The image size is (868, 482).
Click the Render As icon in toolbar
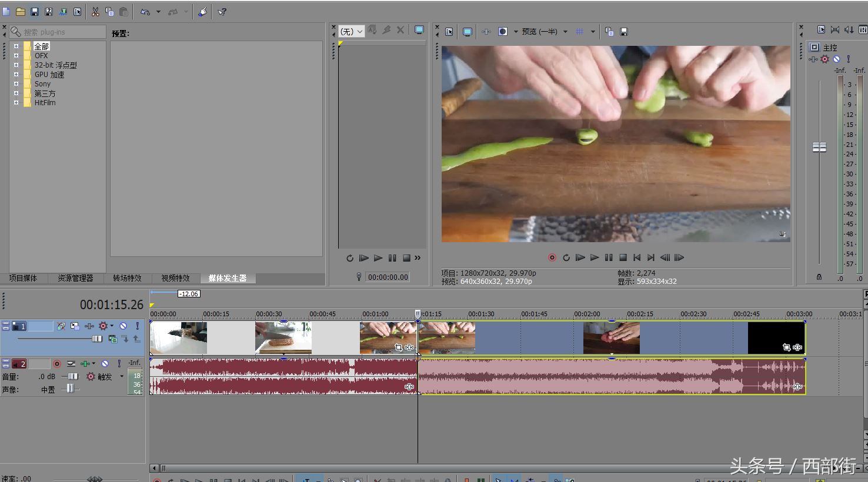(63, 12)
